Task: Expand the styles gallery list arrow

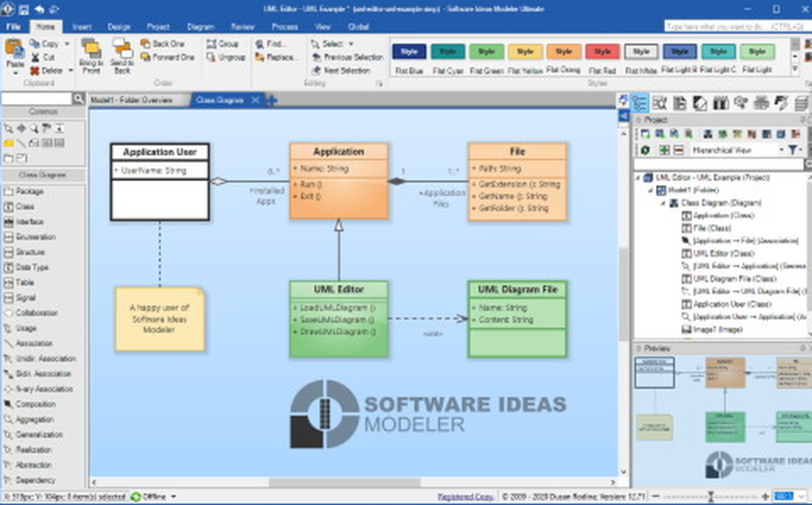Action: pos(795,68)
